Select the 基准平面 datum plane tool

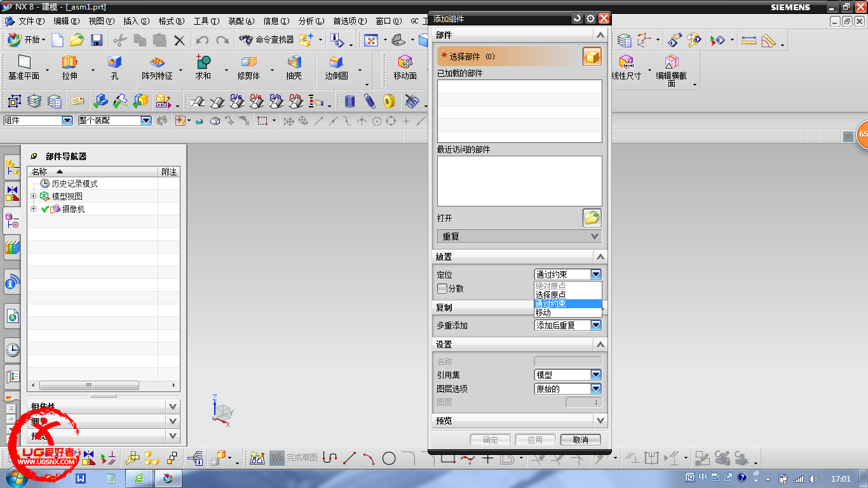[x=24, y=68]
